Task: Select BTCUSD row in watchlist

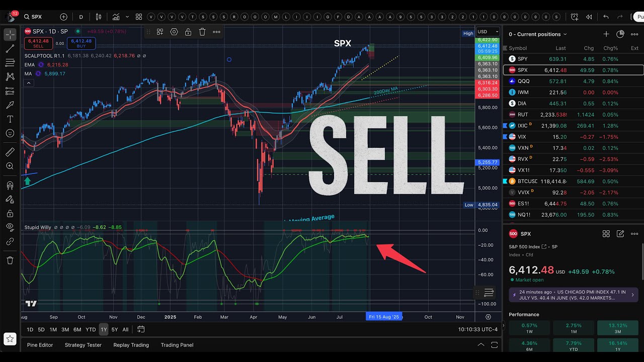Action: click(573, 181)
